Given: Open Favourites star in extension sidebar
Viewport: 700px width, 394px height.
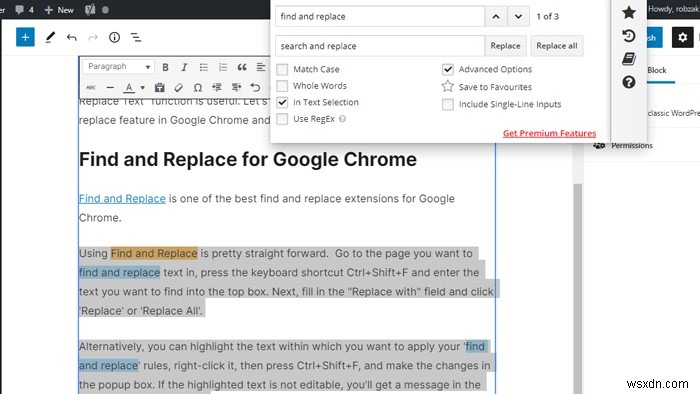Looking at the screenshot, I should tap(629, 12).
